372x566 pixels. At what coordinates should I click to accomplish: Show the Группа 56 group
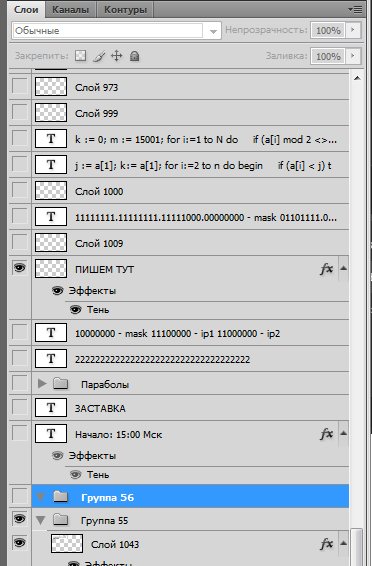click(19, 496)
